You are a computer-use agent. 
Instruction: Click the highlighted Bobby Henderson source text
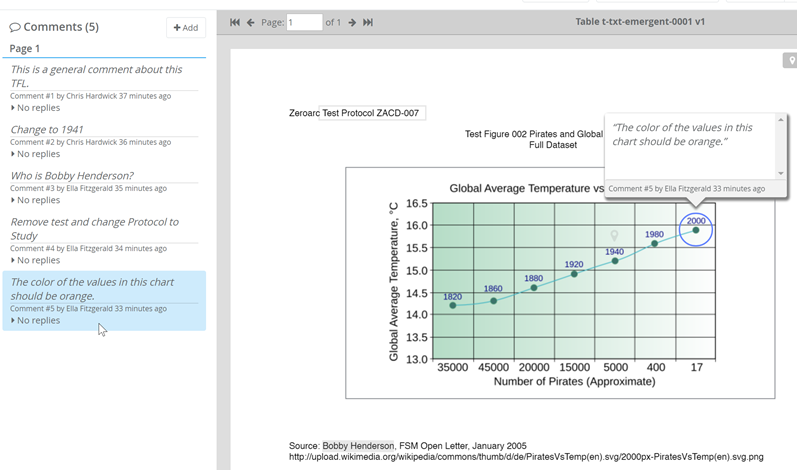tap(358, 446)
